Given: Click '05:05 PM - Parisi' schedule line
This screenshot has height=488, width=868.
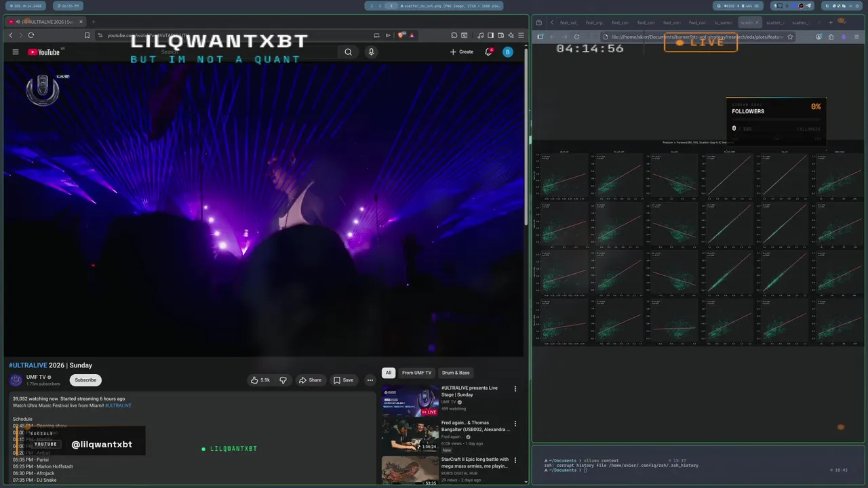Looking at the screenshot, I should (31, 460).
